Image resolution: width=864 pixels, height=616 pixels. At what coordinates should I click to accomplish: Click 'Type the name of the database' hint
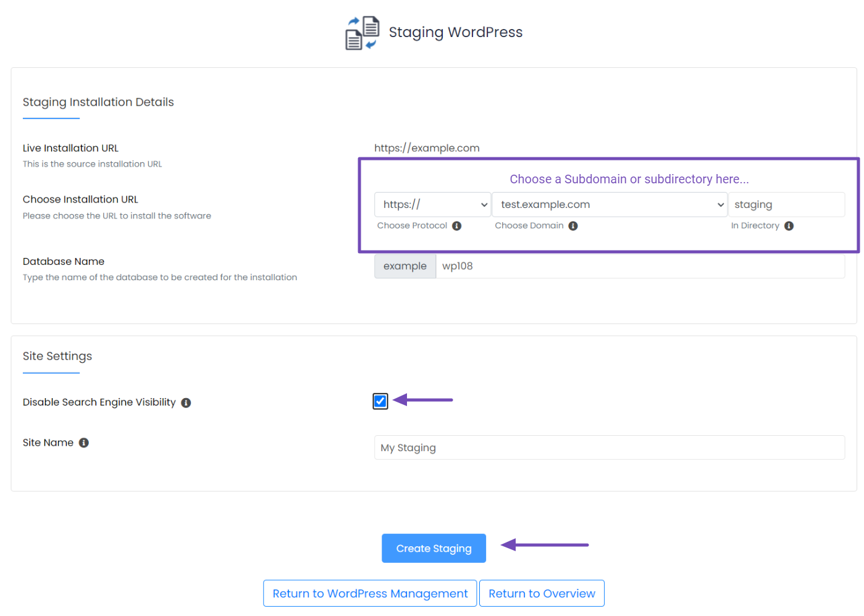[160, 278]
